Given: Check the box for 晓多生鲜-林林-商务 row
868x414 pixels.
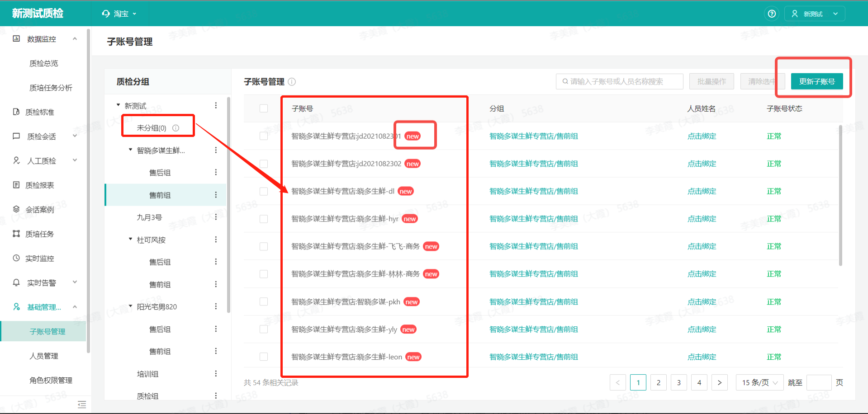Looking at the screenshot, I should 264,274.
